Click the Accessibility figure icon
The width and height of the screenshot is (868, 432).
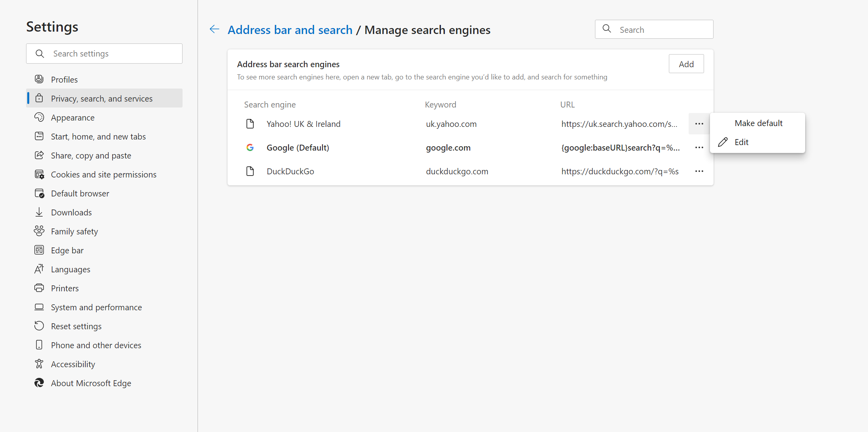39,364
